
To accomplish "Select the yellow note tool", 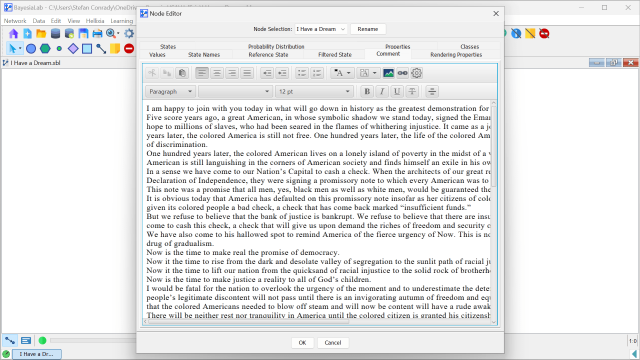I will (115, 49).
